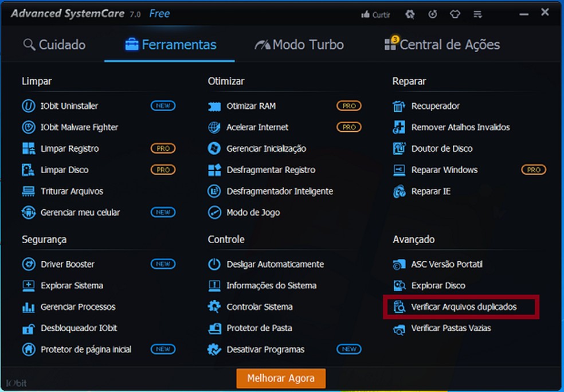This screenshot has height=392, width=564.
Task: Open the Modo de Jogo tool
Action: coord(253,213)
